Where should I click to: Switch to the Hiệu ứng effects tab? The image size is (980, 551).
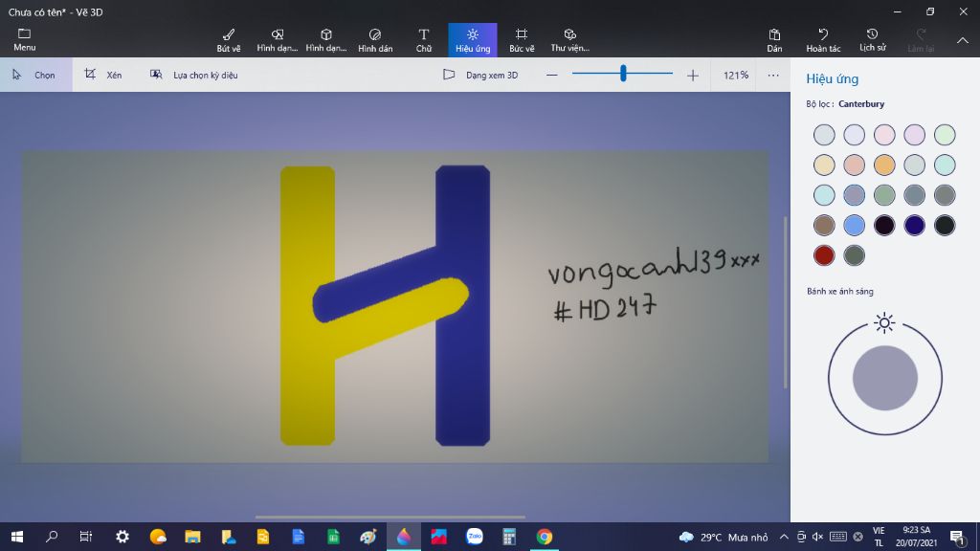[473, 40]
